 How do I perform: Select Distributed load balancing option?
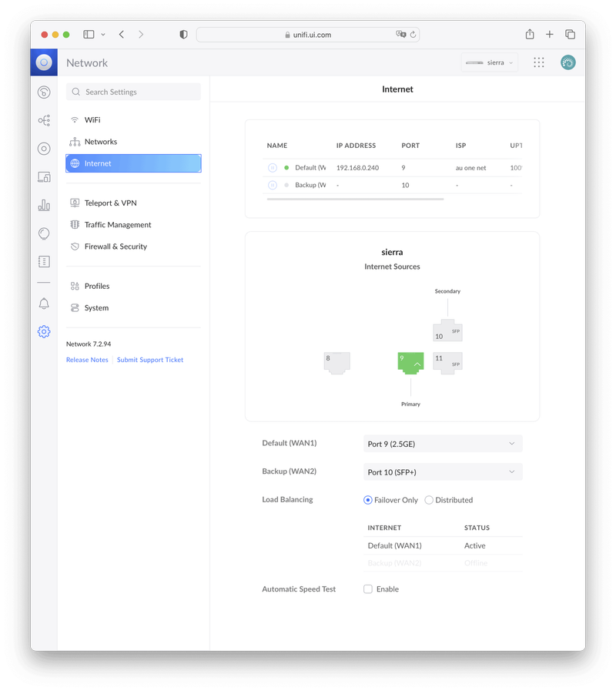[x=429, y=500]
